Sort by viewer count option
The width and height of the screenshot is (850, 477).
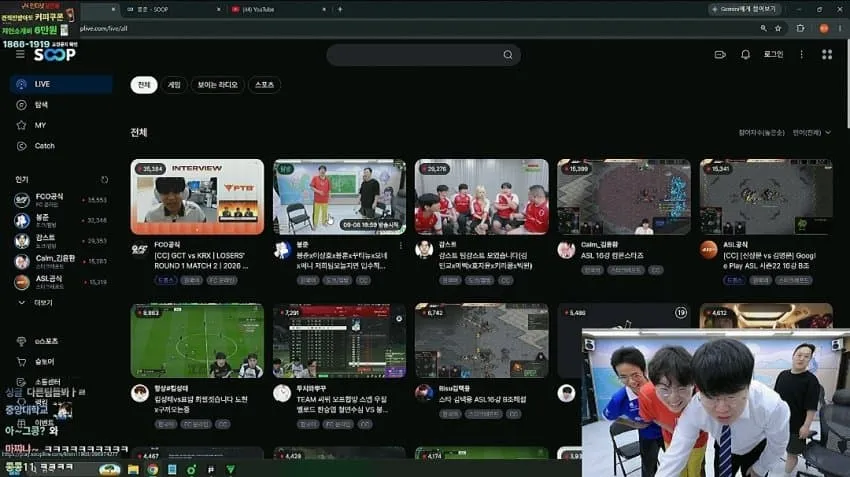[x=761, y=132]
